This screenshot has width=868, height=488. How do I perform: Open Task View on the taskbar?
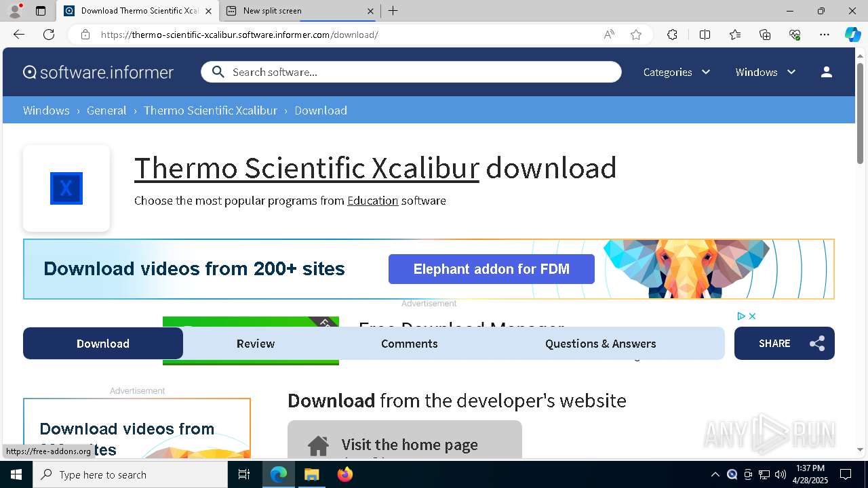[x=244, y=474]
